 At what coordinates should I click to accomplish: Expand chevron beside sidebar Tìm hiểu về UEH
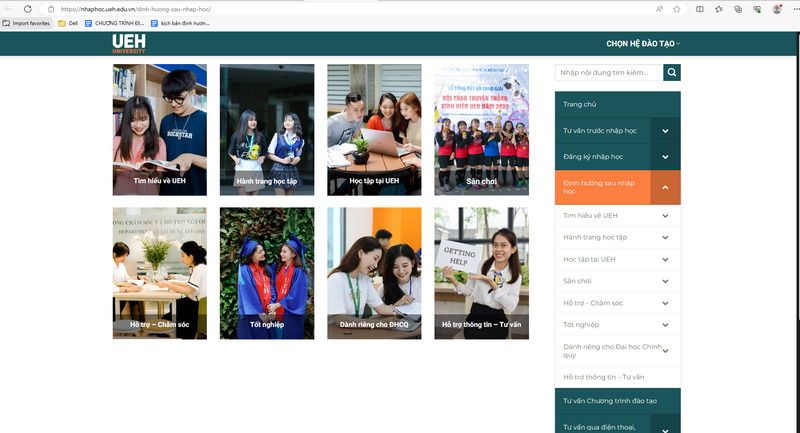[x=665, y=216]
